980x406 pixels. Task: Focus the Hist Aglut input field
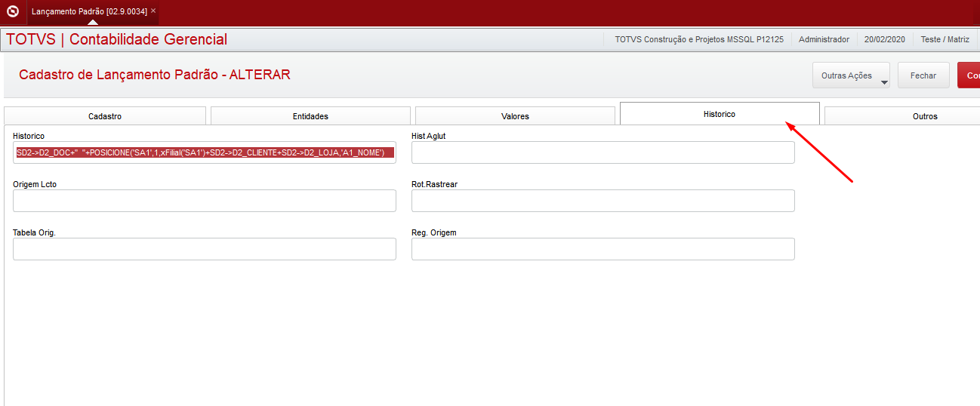coord(603,152)
